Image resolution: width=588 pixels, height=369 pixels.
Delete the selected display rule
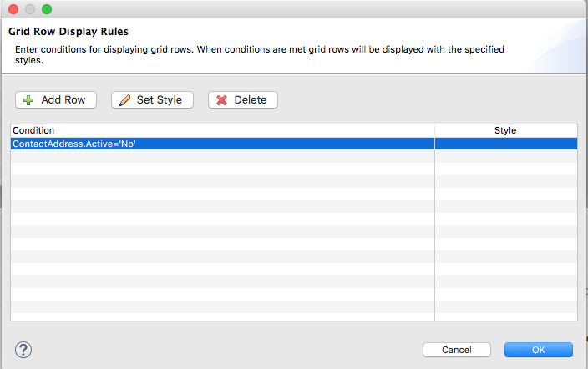243,99
